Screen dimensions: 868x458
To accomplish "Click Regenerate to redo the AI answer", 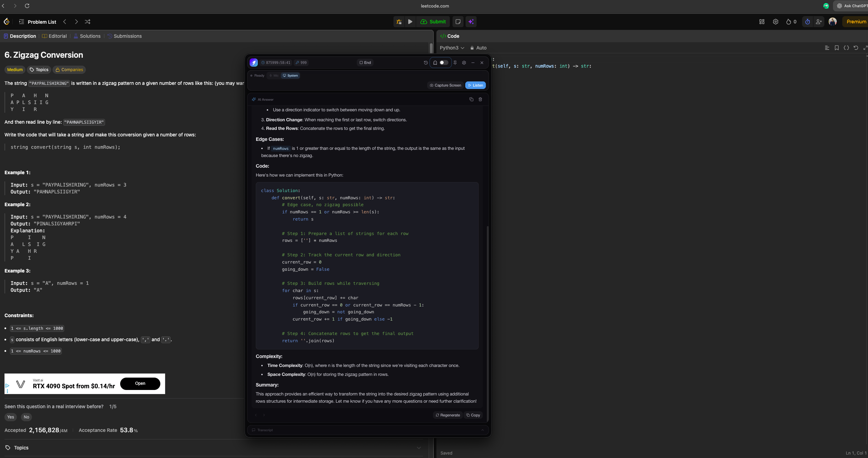I will point(448,415).
